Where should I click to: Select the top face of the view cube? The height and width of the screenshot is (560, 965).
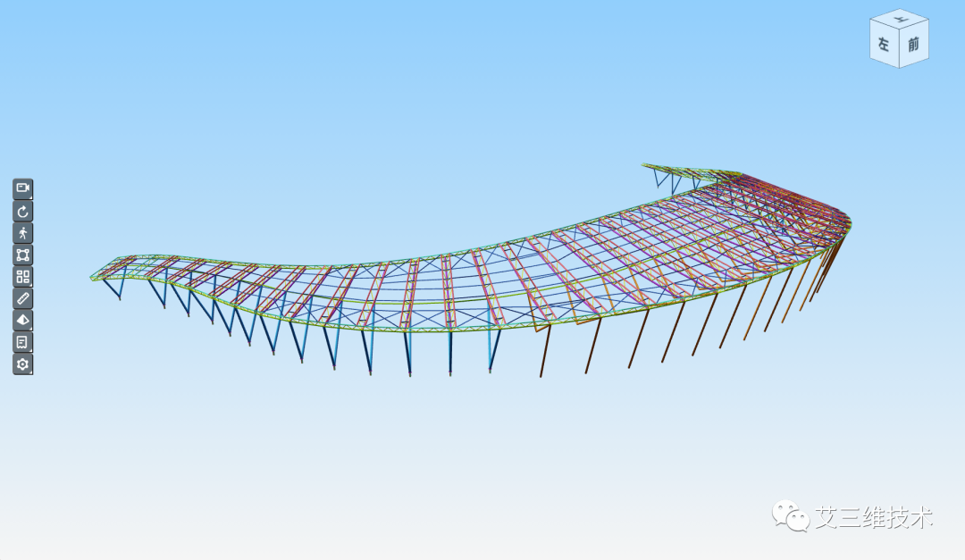click(x=901, y=18)
